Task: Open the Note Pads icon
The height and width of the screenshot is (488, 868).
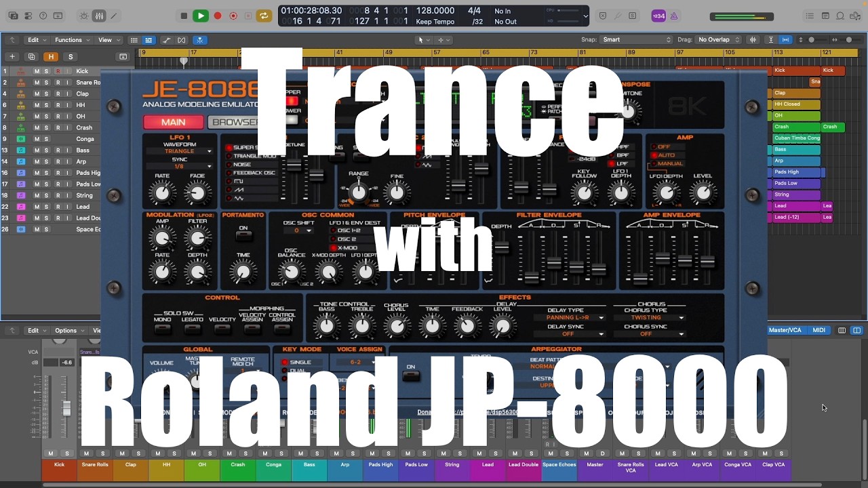Action: [x=825, y=16]
